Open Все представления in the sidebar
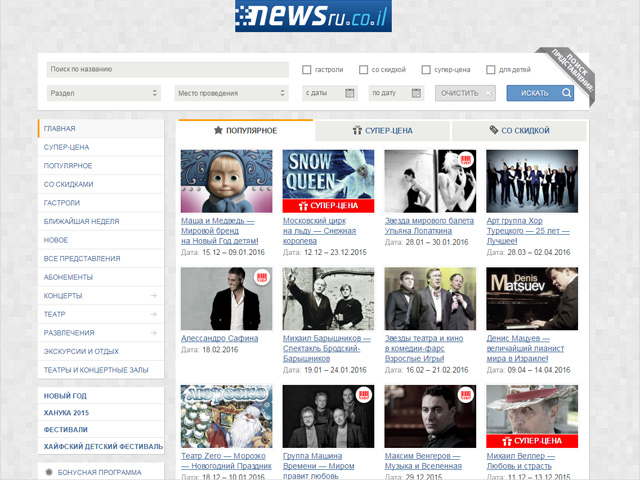The width and height of the screenshot is (640, 480). [101, 258]
